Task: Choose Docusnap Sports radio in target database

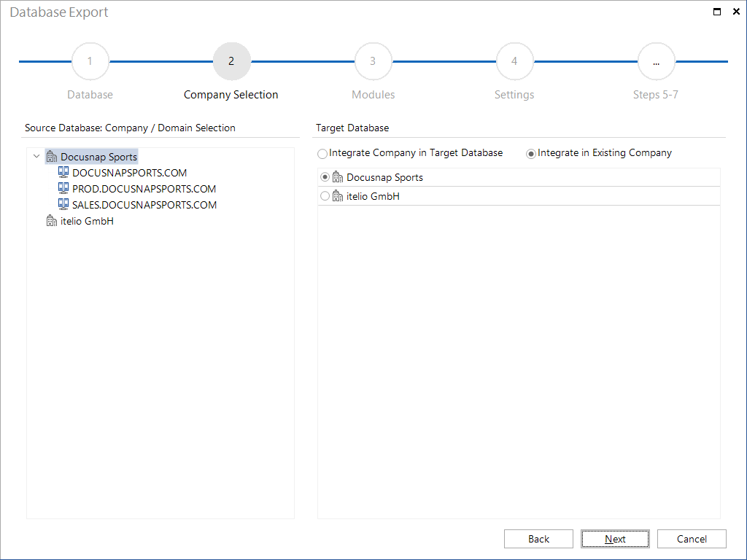Action: point(325,177)
